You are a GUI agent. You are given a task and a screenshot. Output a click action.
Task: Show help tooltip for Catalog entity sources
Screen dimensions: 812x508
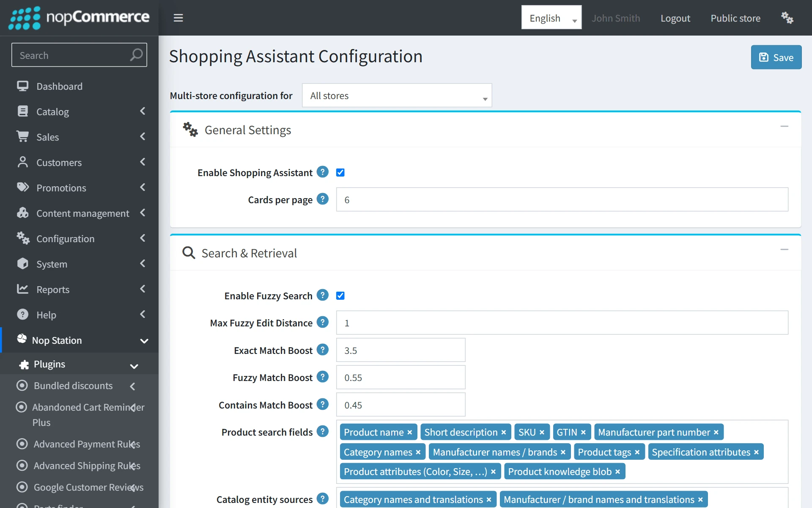click(x=323, y=499)
